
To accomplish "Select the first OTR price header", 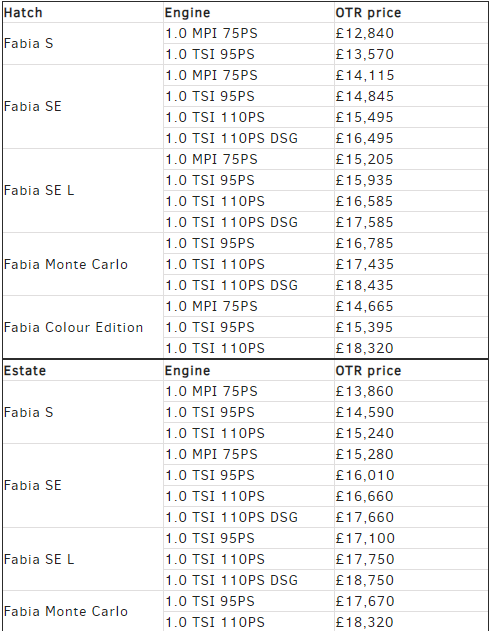I will click(411, 12).
